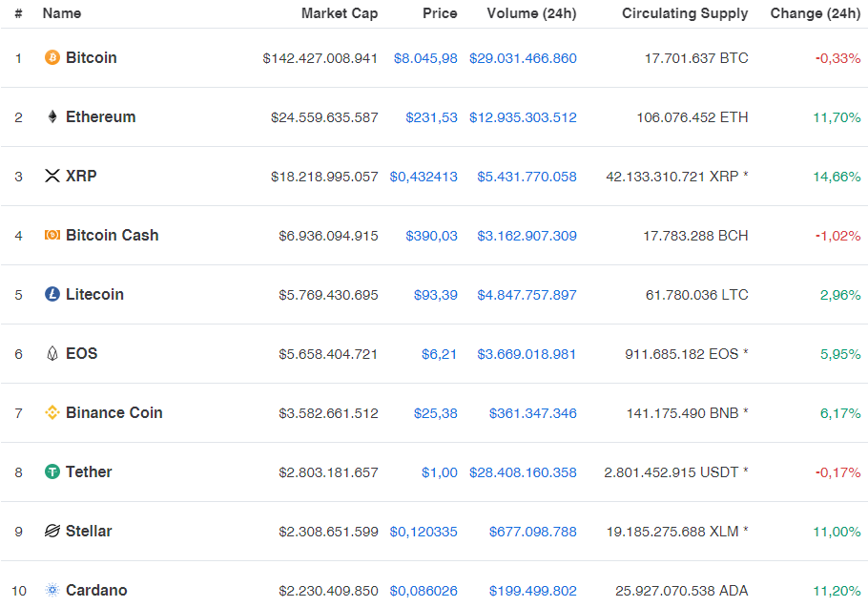Image resolution: width=868 pixels, height=607 pixels.
Task: Select supply value 106.076.452 ETH
Action: [692, 117]
